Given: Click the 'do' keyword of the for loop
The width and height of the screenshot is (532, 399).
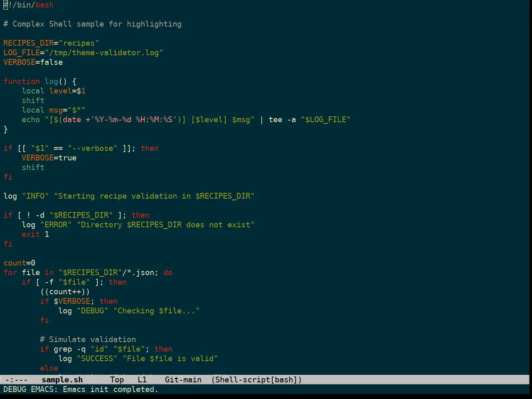Looking at the screenshot, I should tap(168, 273).
